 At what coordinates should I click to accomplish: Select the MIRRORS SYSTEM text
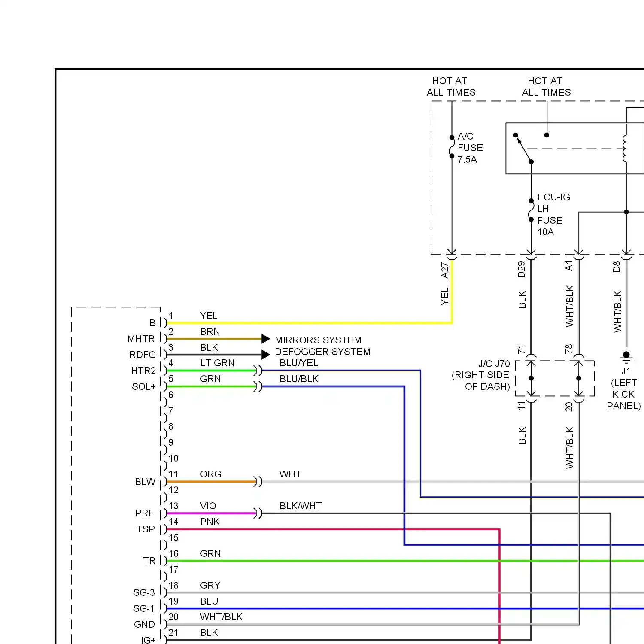tap(318, 340)
